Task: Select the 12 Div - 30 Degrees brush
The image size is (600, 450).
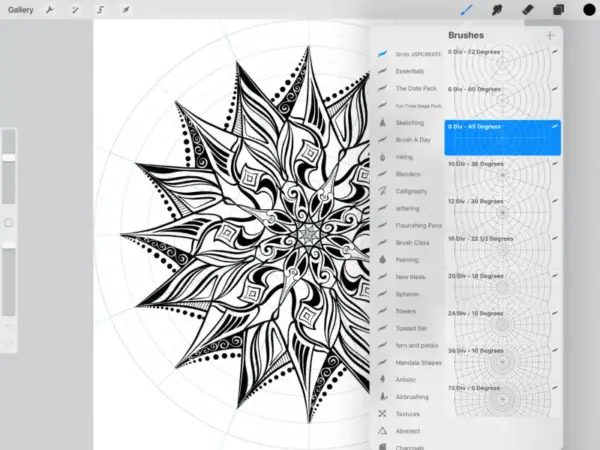Action: (x=503, y=213)
